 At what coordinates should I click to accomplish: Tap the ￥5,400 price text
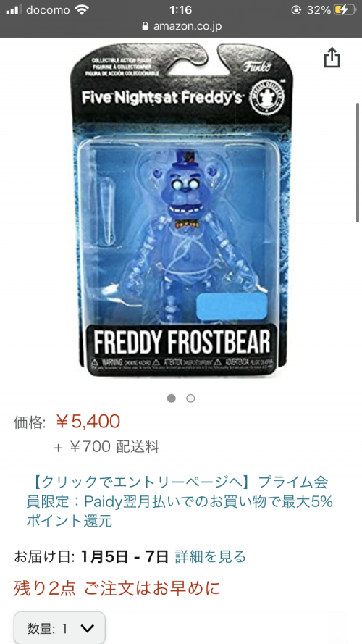(x=88, y=422)
